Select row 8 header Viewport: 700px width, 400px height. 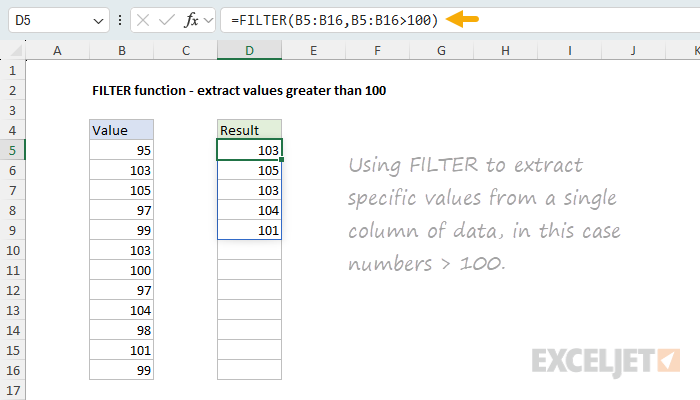(12, 210)
